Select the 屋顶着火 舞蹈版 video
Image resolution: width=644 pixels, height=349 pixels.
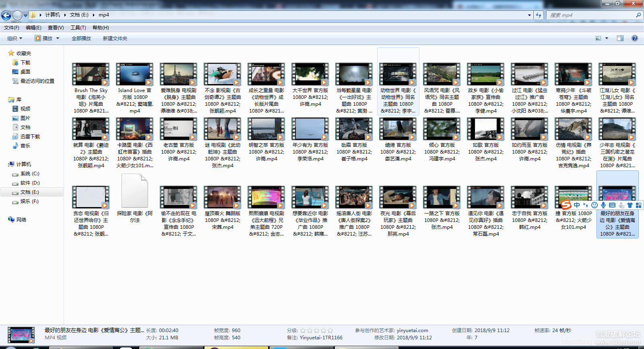[x=223, y=208]
